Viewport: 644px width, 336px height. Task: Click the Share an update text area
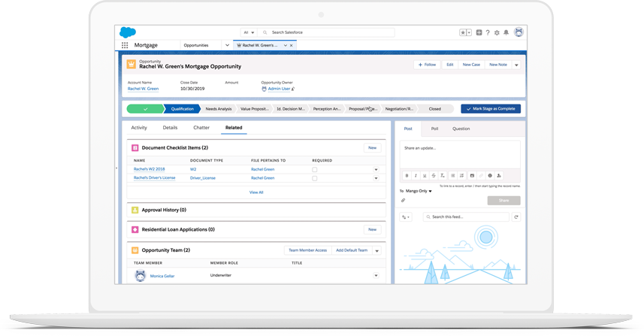[460, 154]
